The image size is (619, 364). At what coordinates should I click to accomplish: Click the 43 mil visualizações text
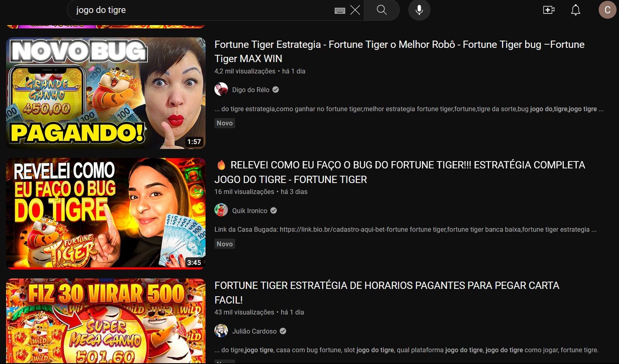pyautogui.click(x=244, y=312)
